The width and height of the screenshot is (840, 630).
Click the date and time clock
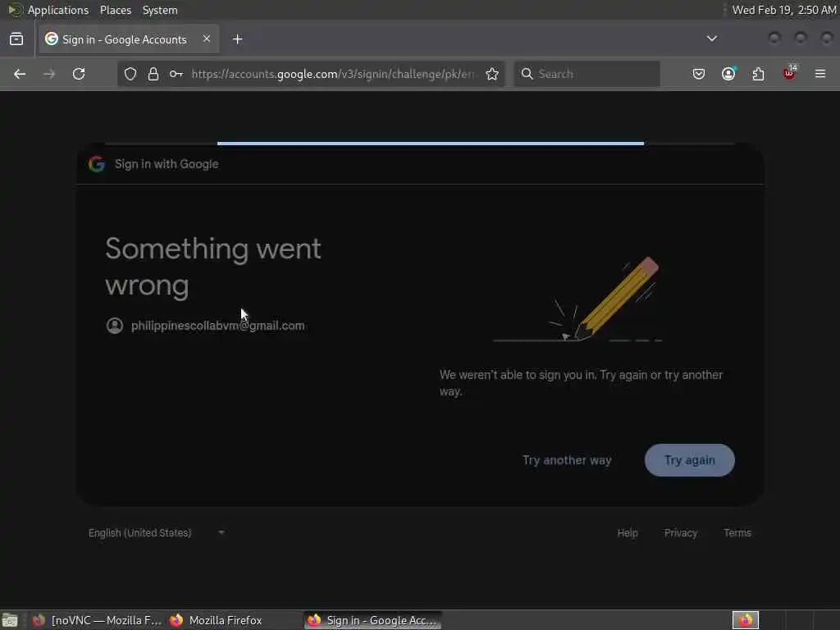[783, 10]
